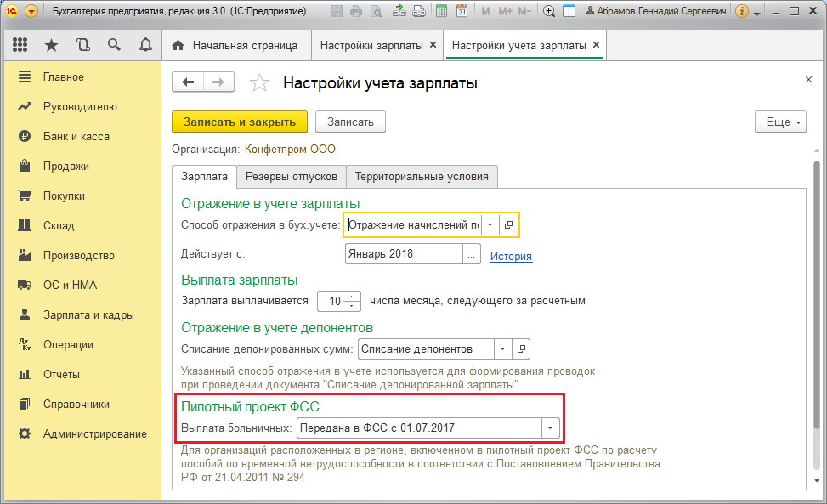This screenshot has width=827, height=504.
Task: Open Способ отражения item via open icon
Action: (508, 225)
